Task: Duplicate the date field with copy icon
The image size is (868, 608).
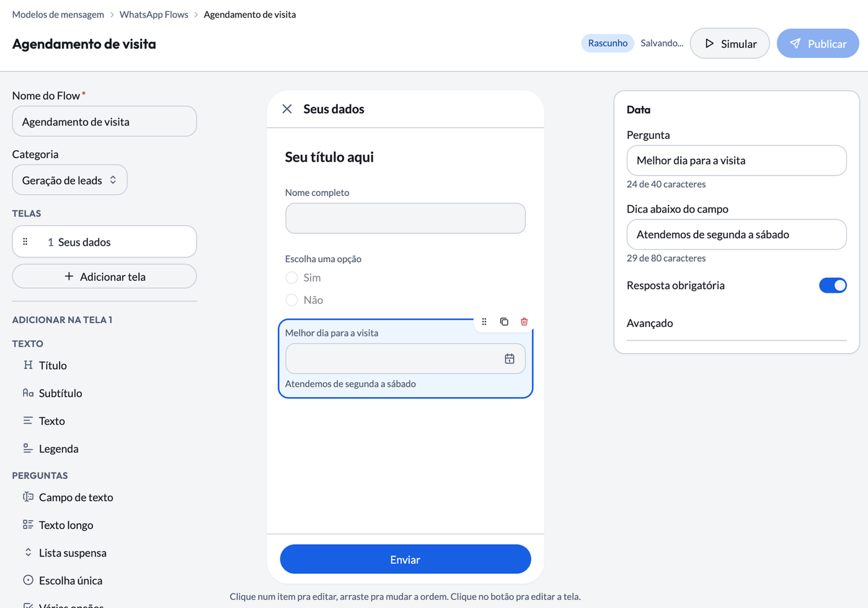Action: click(x=504, y=321)
